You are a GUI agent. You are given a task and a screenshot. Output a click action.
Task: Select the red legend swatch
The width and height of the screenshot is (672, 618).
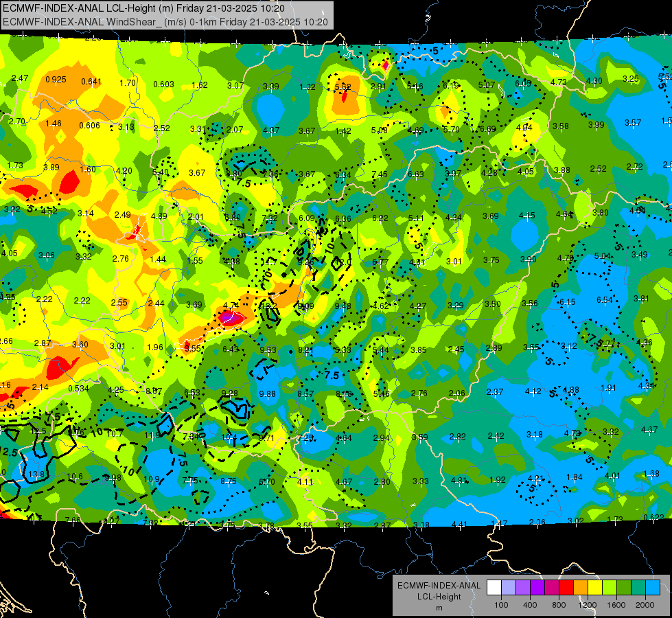pyautogui.click(x=566, y=588)
